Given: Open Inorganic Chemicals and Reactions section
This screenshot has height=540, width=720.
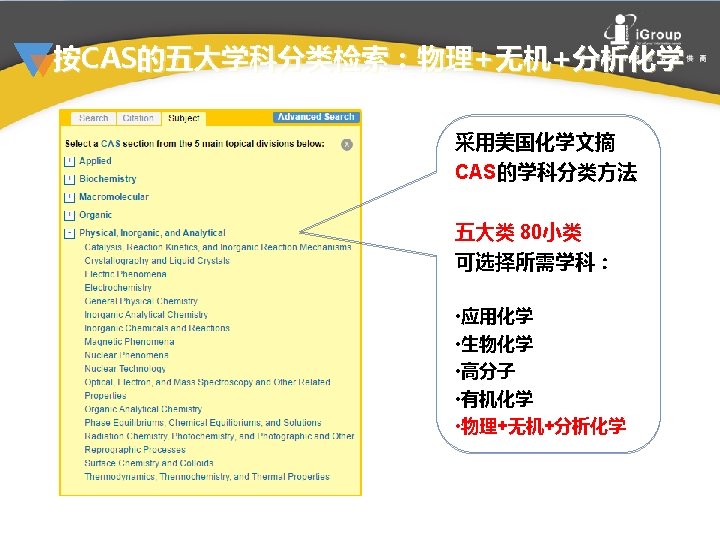Looking at the screenshot, I should (157, 328).
